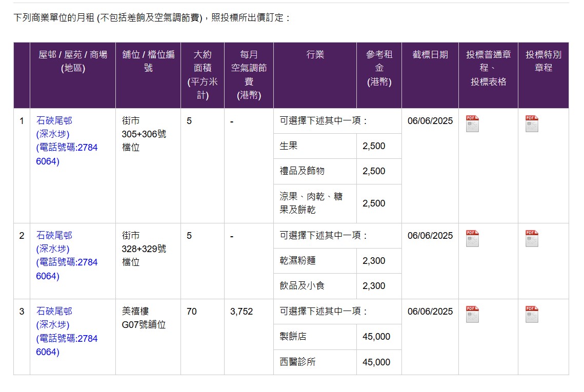Select the 生果 trade cell
The image size is (584, 392).
(315, 146)
